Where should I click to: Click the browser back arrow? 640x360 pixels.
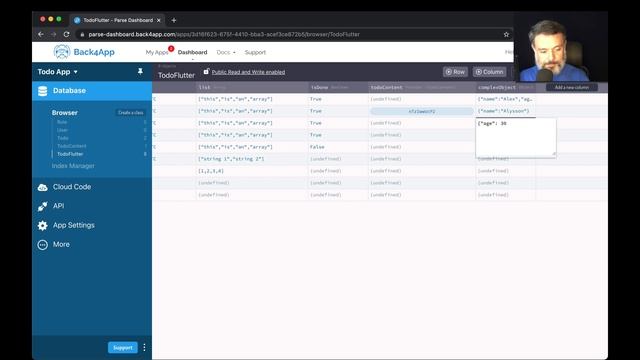coord(41,34)
